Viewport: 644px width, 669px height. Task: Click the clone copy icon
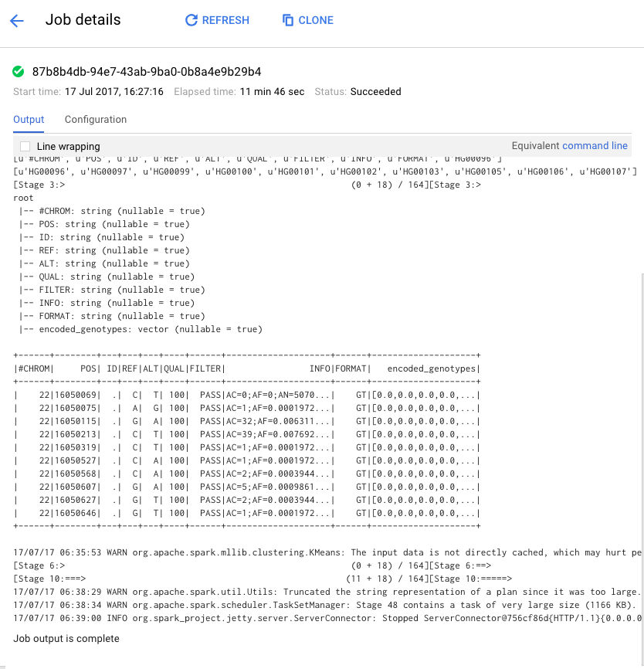(288, 21)
